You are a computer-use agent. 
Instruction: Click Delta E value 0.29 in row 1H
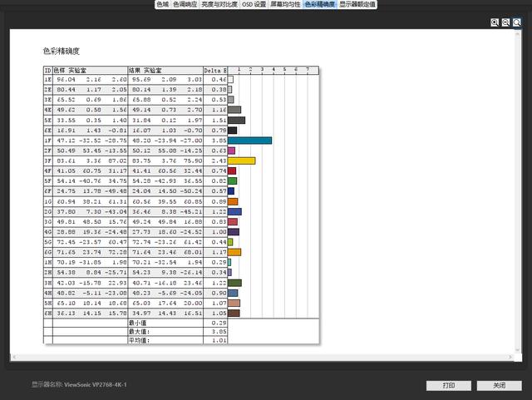tap(219, 263)
